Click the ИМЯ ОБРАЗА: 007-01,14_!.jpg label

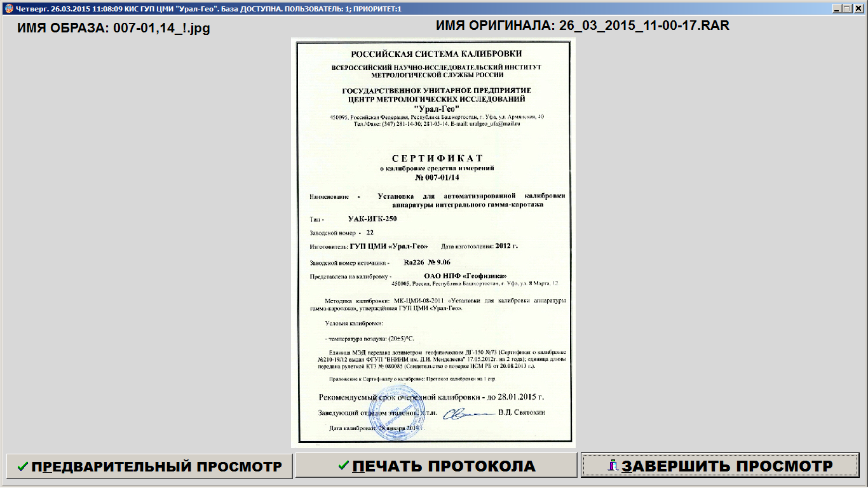click(x=113, y=29)
